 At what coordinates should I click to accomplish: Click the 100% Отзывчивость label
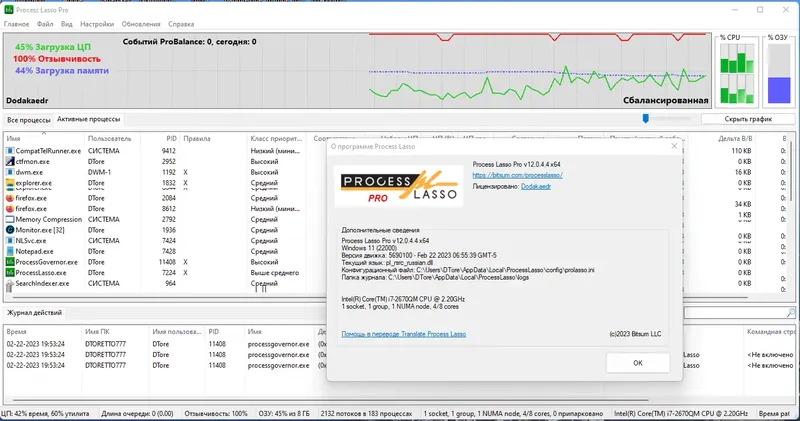click(x=57, y=59)
